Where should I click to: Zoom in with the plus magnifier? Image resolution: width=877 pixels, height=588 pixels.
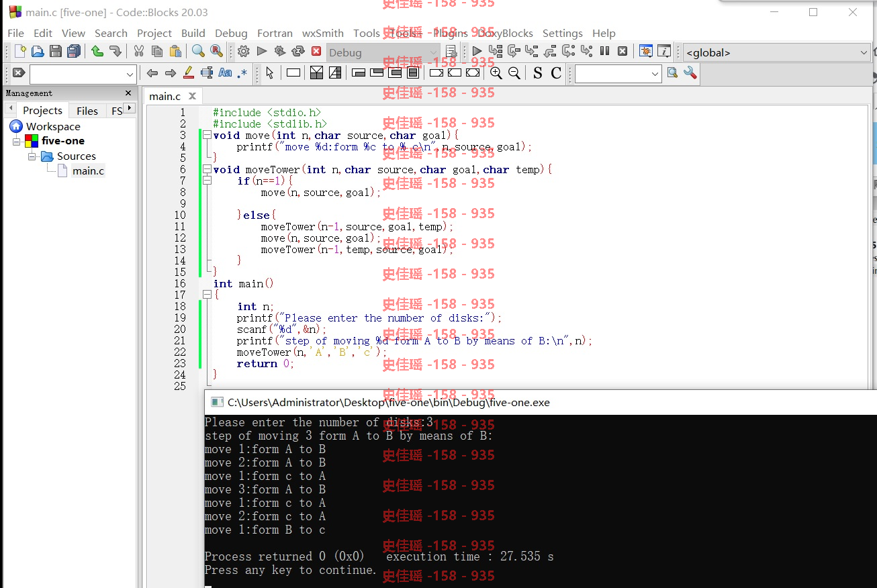point(496,73)
